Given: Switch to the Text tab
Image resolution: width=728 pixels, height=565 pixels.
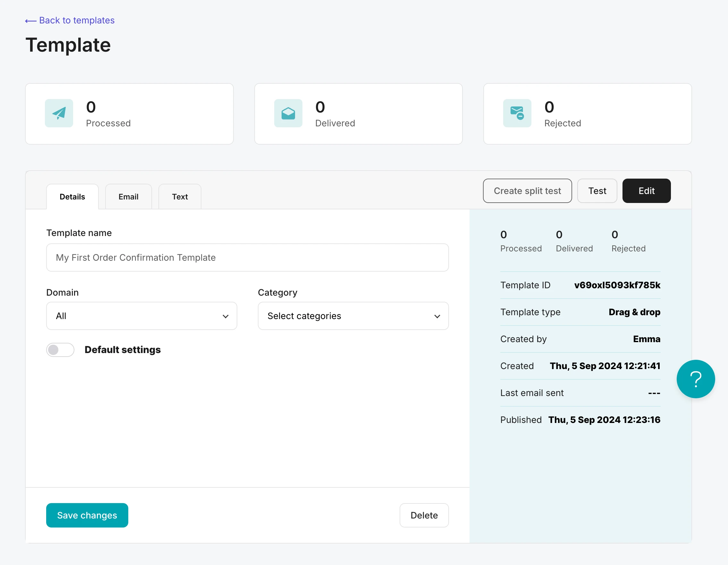Looking at the screenshot, I should tap(180, 197).
